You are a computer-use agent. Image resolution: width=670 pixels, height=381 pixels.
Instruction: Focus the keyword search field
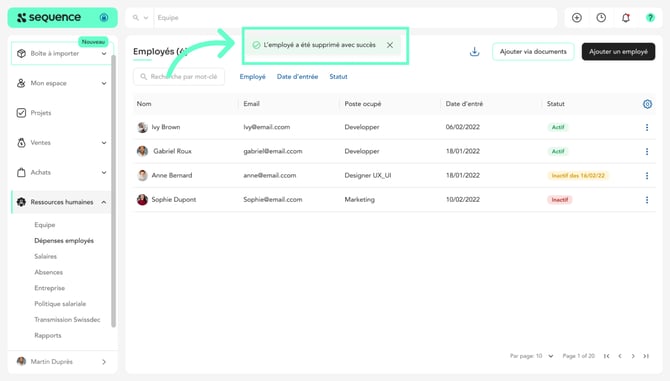click(x=179, y=76)
